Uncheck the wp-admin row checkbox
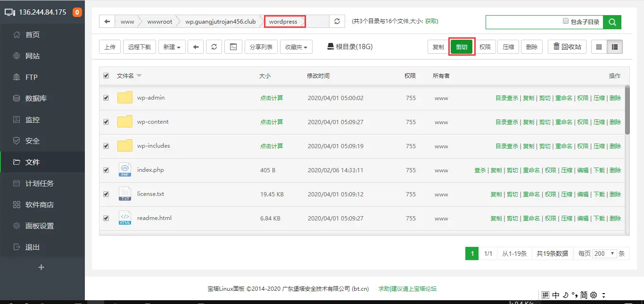 [106, 98]
